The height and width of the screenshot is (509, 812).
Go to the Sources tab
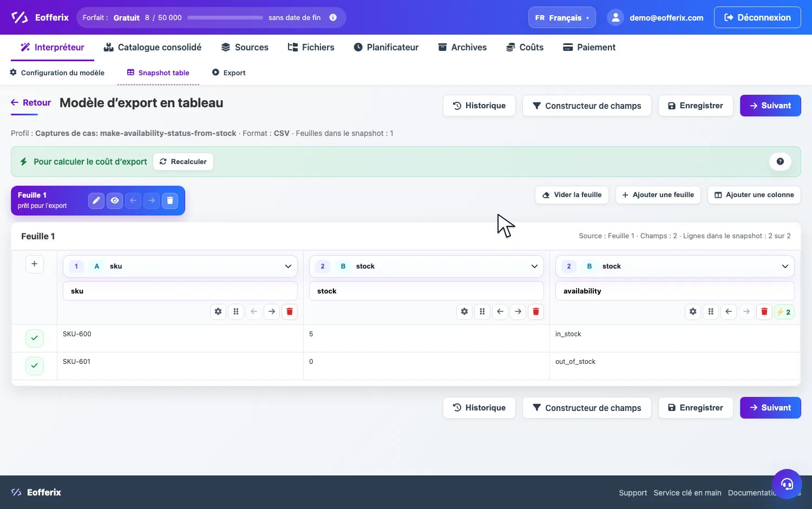pos(245,47)
